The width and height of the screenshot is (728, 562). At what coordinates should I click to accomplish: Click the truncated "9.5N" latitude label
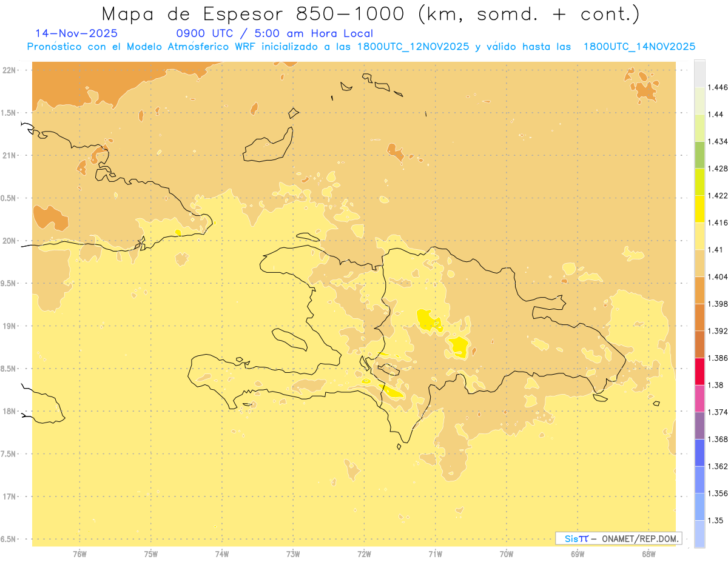[8, 283]
